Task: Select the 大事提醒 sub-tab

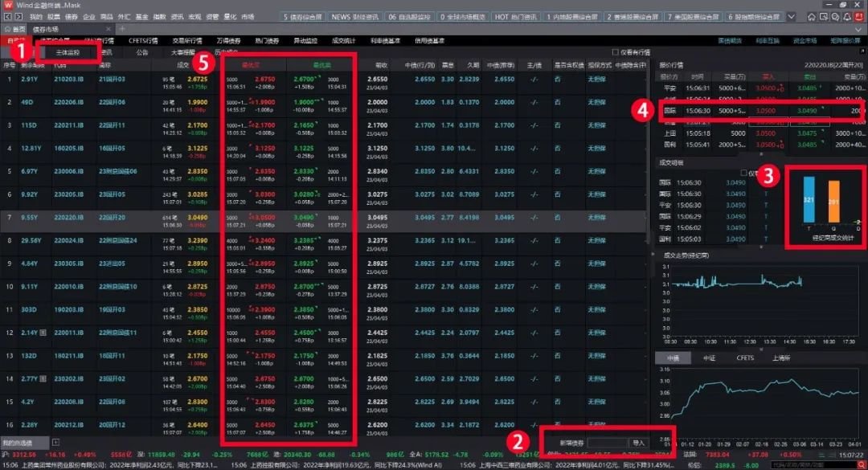Action: (x=182, y=52)
